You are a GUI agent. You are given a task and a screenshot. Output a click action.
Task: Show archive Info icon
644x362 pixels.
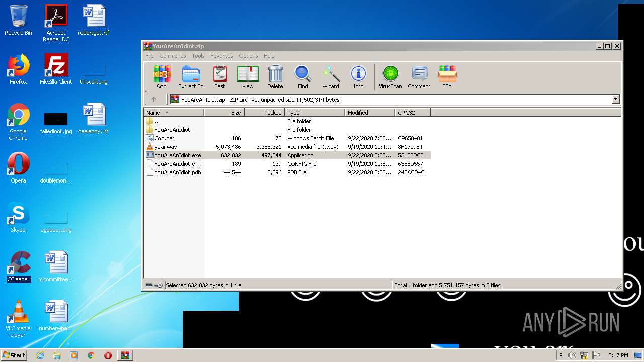click(x=358, y=77)
